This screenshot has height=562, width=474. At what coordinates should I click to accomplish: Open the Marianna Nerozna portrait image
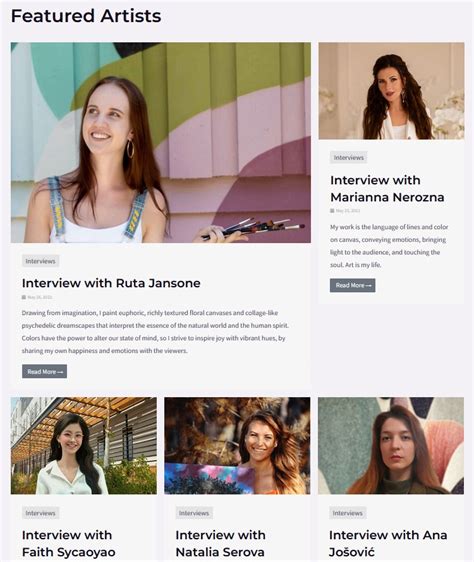(x=391, y=91)
